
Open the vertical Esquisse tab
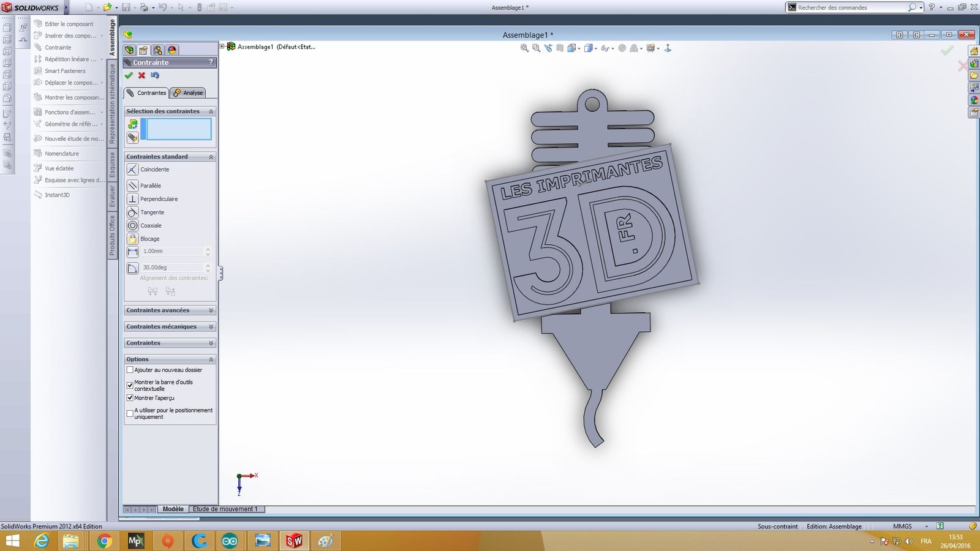[x=112, y=165]
